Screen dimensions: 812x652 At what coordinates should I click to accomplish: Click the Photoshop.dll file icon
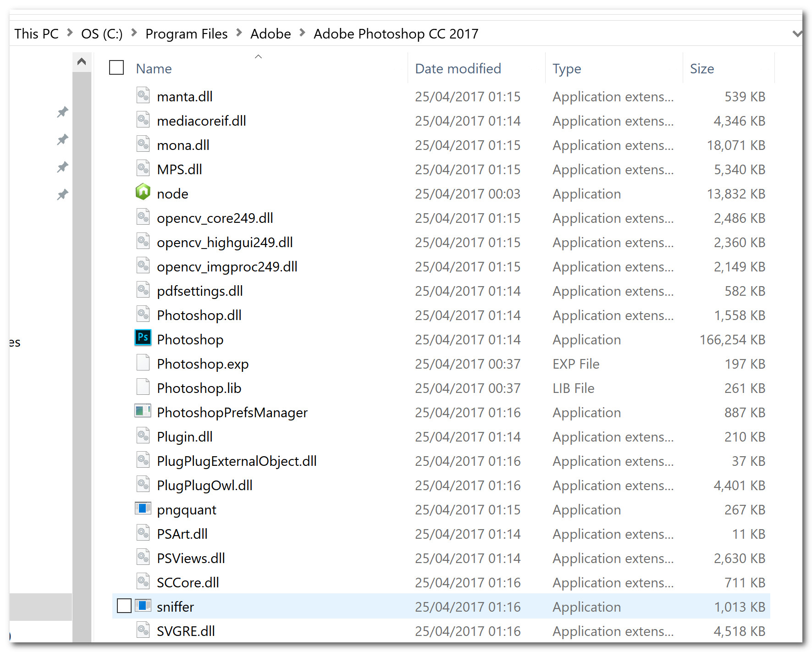(143, 314)
